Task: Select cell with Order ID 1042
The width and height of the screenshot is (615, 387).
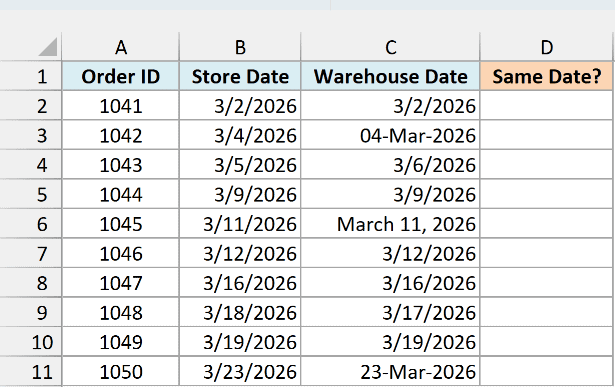Action: [120, 135]
